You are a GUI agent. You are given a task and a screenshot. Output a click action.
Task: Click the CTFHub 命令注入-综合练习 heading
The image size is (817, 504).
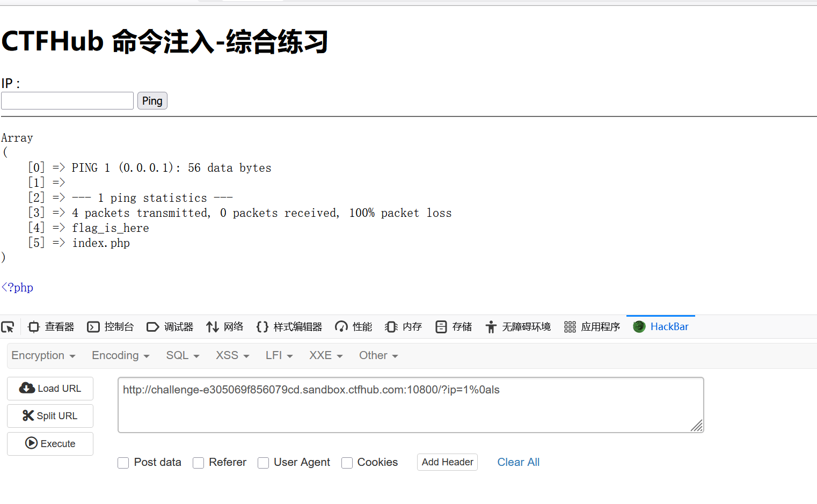[165, 42]
